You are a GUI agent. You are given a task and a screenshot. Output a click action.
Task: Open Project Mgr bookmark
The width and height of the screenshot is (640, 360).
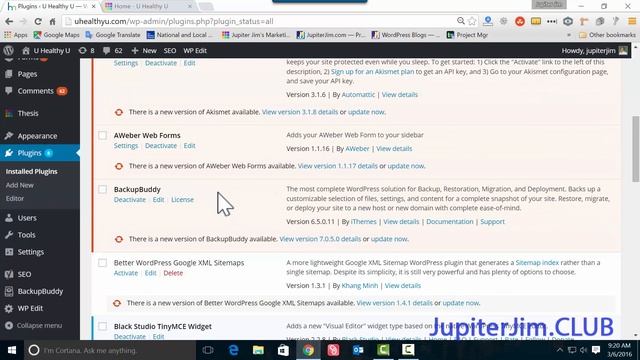467,35
